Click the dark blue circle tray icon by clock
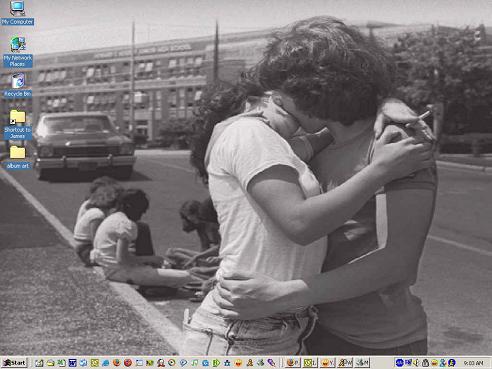This screenshot has height=369, width=492. [451, 363]
